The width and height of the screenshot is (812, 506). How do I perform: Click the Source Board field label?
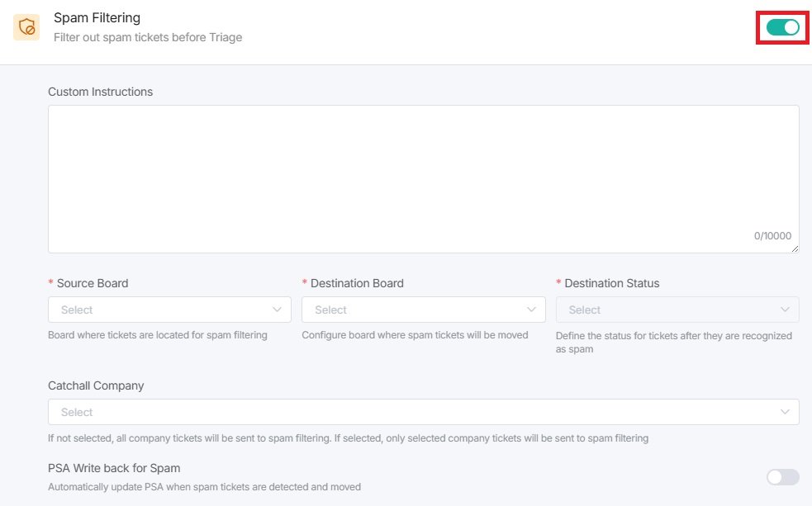point(93,283)
